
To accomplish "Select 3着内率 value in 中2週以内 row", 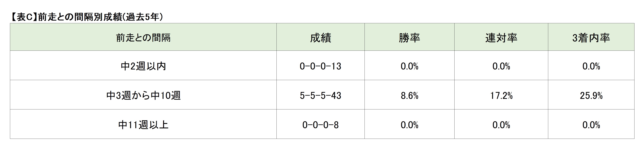I will point(591,66).
